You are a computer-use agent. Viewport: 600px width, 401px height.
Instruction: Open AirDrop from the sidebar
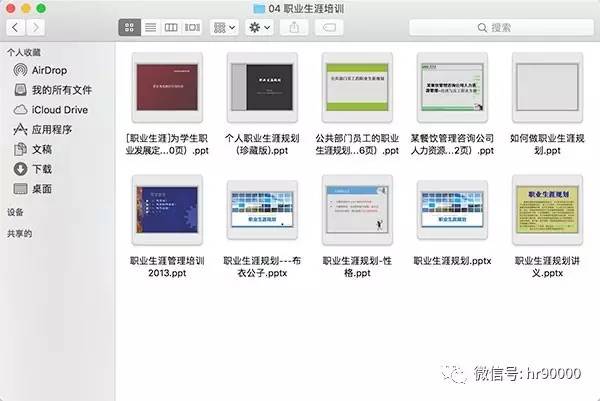tap(49, 71)
